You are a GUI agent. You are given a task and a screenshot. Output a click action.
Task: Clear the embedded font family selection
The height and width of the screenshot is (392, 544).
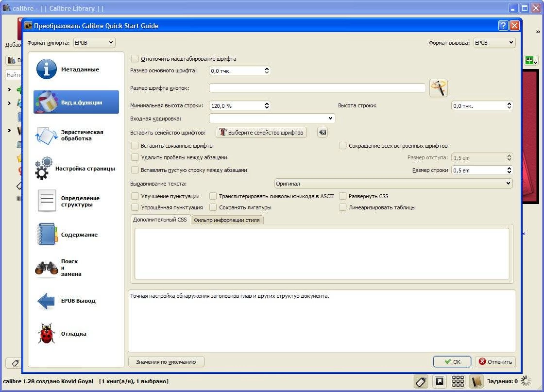(x=323, y=132)
